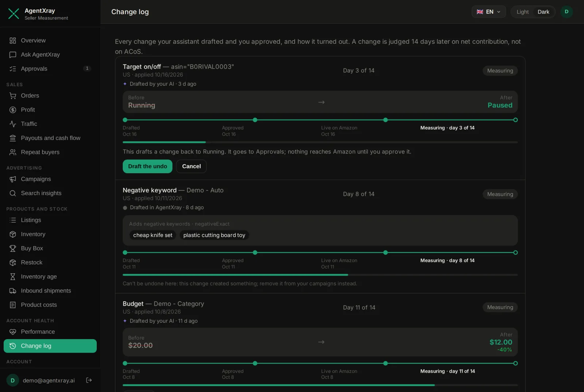Click the 'Day 8 of 14' label
Viewport: 584px width, 392px height.
(358, 194)
